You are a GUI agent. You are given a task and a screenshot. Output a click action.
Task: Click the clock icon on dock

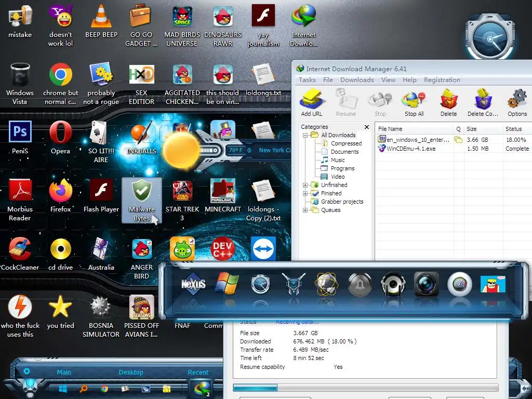click(x=260, y=284)
